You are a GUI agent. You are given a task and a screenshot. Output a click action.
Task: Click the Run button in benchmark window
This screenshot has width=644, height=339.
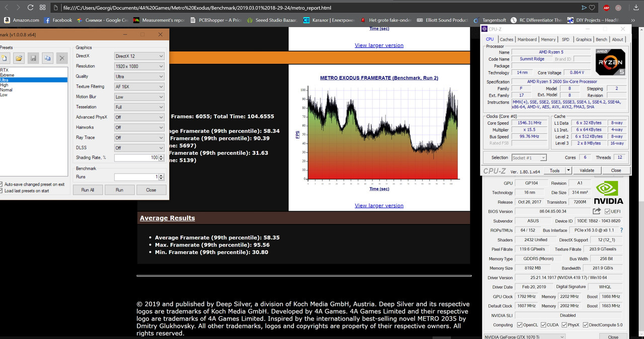[x=119, y=190]
